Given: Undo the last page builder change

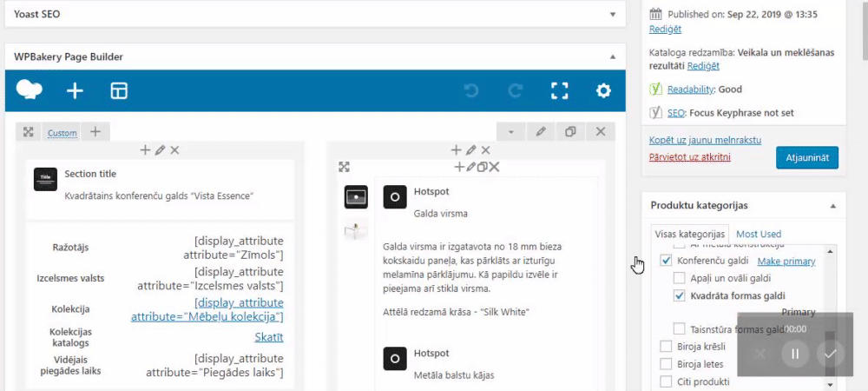Looking at the screenshot, I should point(471,91).
